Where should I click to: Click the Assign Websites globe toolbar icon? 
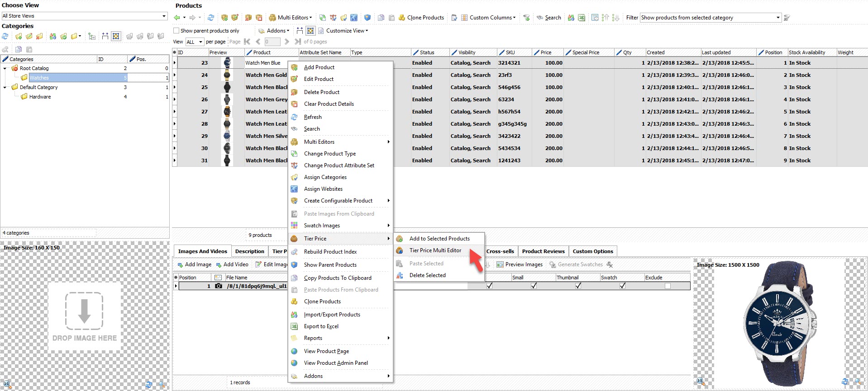[354, 18]
